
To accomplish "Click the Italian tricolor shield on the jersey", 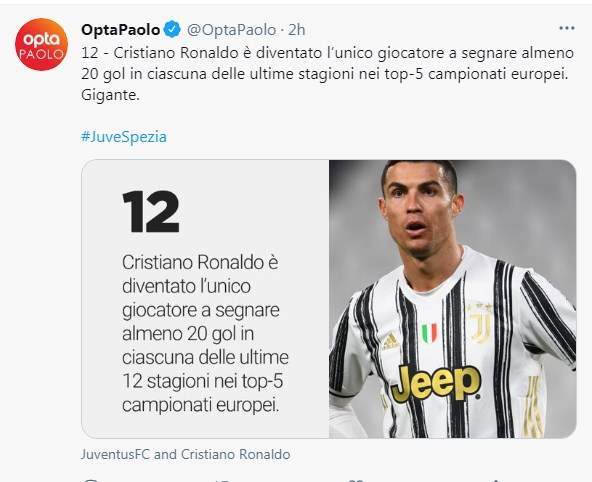I will (429, 333).
